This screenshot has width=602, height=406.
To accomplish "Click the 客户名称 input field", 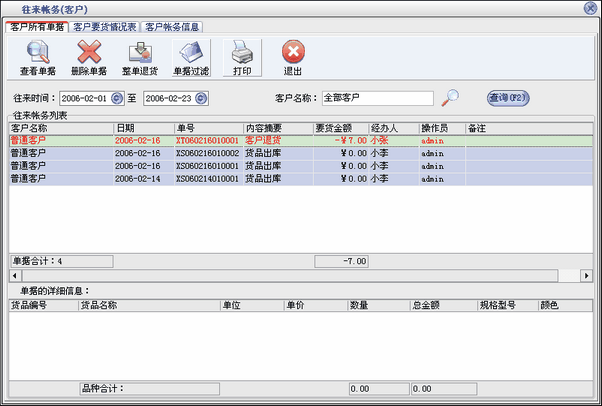I will (377, 98).
